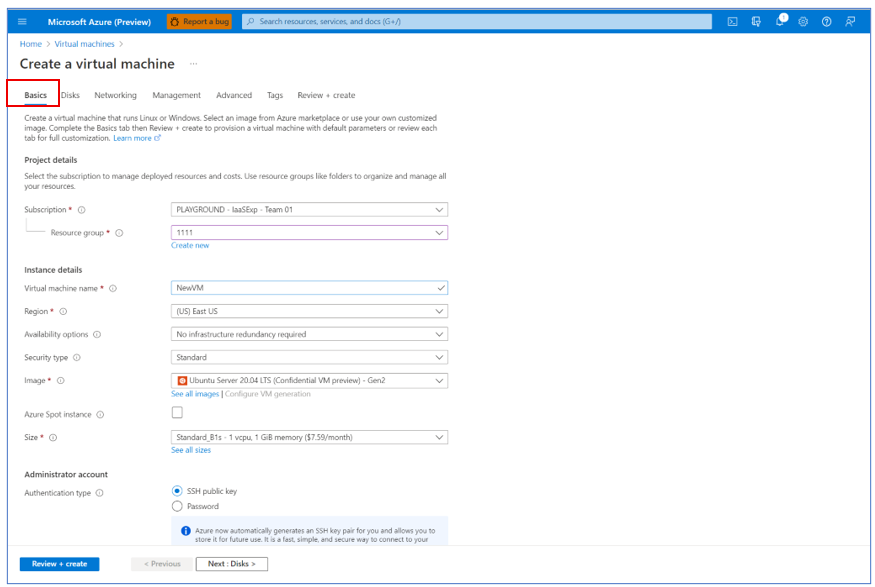Open the feedback icon in header

pos(850,22)
